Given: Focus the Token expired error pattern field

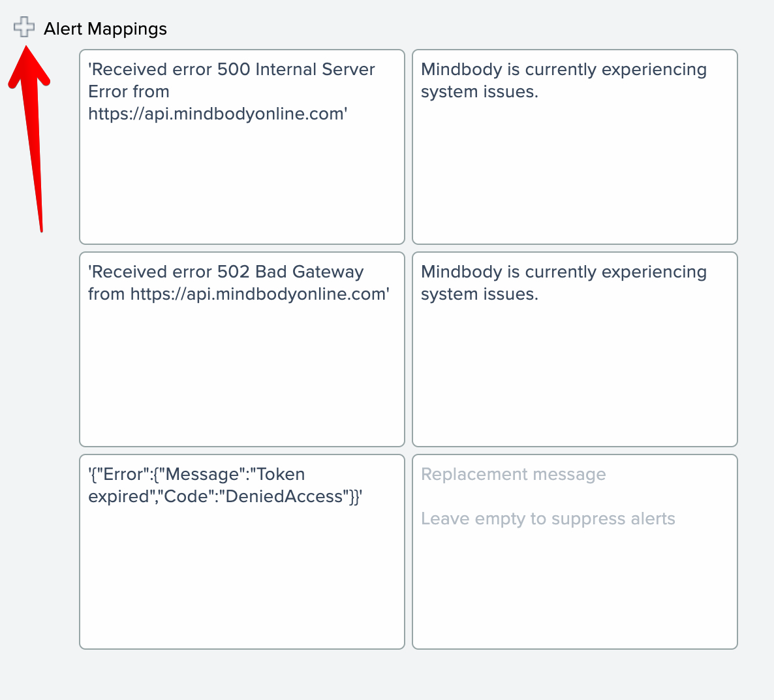Looking at the screenshot, I should [241, 575].
